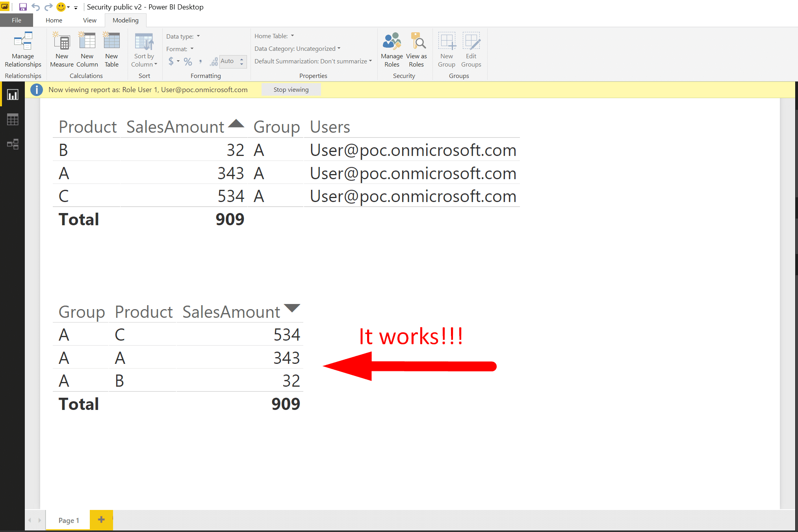Add a new report page
This screenshot has width=798, height=532.
pyautogui.click(x=101, y=520)
